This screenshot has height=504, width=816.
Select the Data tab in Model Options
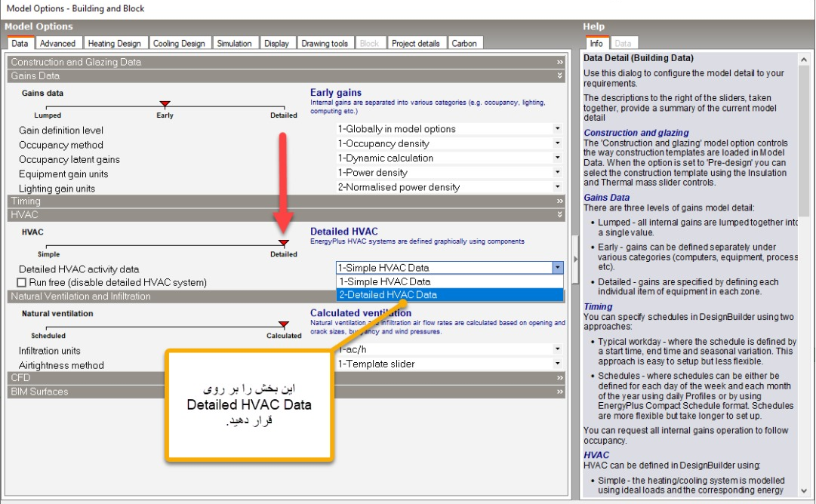click(20, 43)
